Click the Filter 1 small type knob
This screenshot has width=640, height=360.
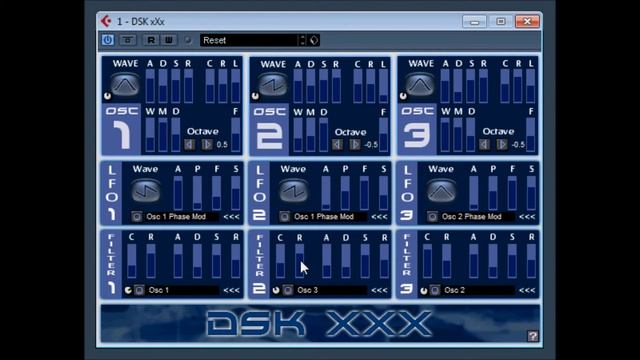(128, 290)
